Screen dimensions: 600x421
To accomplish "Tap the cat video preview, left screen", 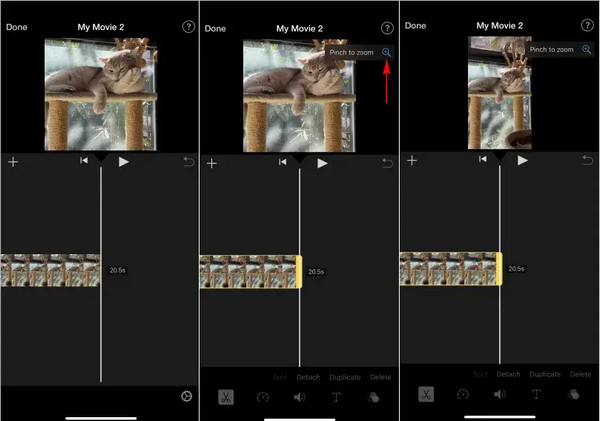I will point(101,94).
